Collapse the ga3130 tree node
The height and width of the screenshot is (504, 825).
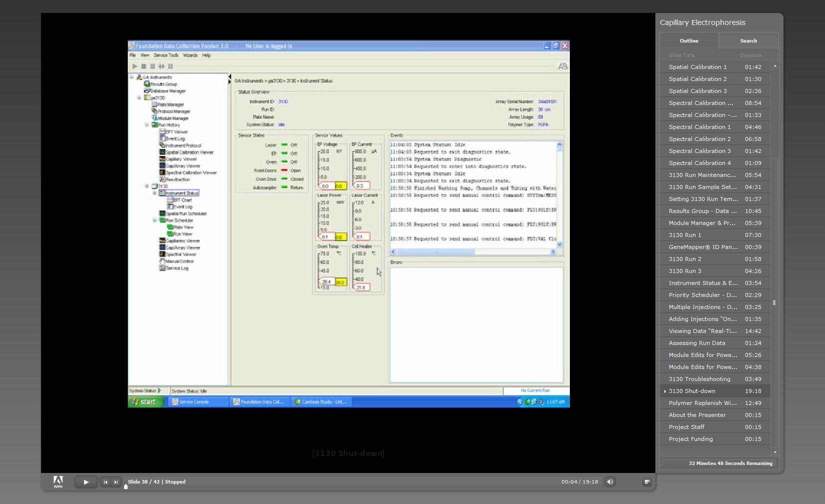pos(139,97)
